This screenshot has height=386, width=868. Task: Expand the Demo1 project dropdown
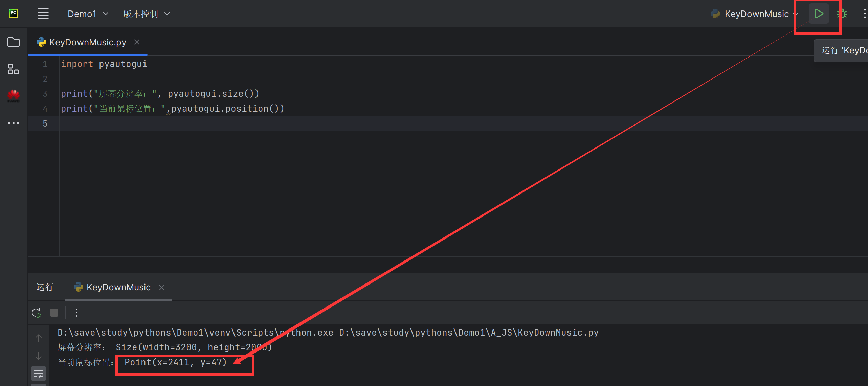point(88,14)
